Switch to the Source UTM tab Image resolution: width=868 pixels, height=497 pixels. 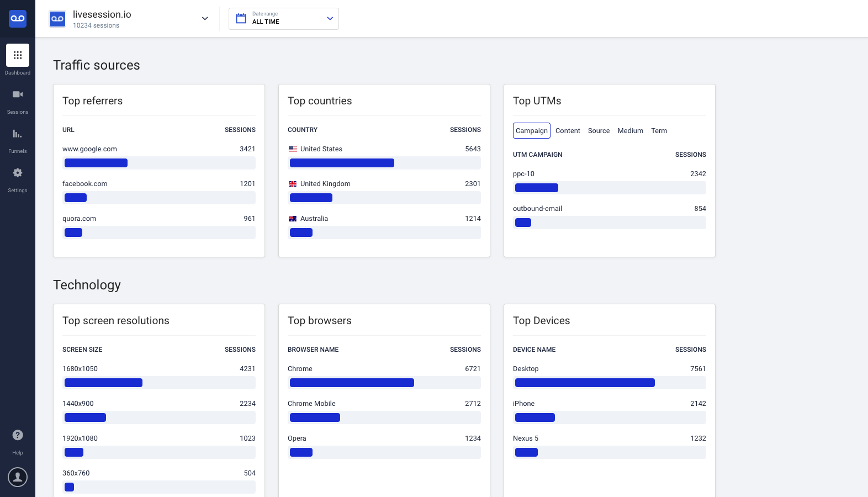599,131
